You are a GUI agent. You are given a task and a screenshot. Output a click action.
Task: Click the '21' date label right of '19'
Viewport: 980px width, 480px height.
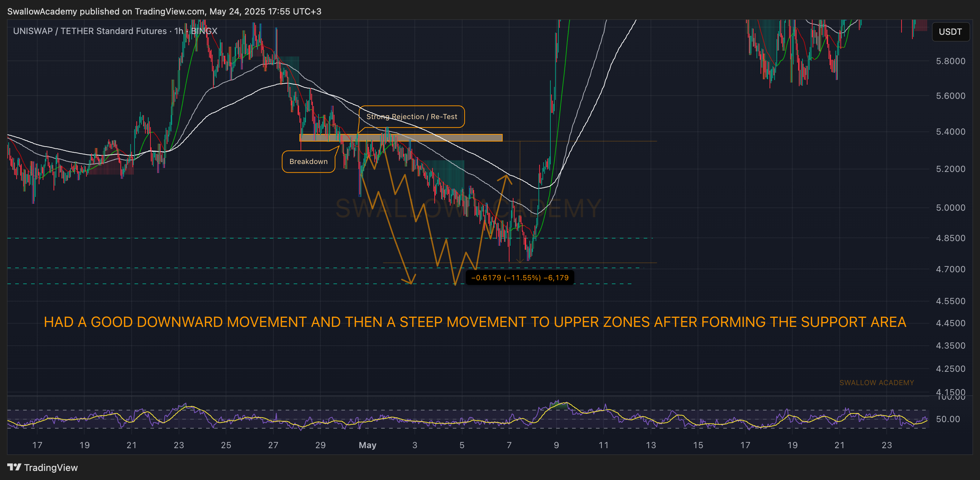[x=839, y=445]
